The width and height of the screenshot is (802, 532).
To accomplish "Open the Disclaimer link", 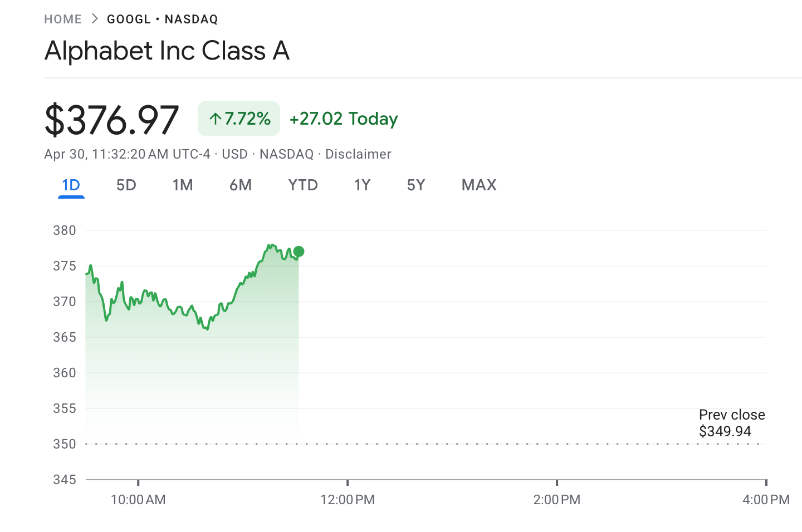I will pyautogui.click(x=358, y=154).
